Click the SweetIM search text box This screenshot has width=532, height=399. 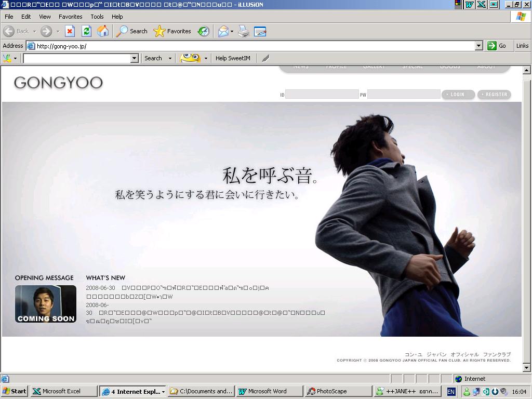coord(77,58)
